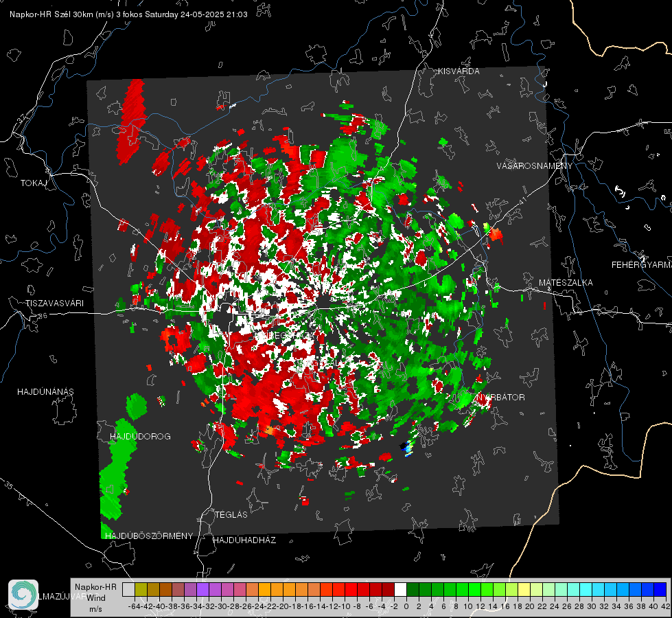Image resolution: width=672 pixels, height=618 pixels.
Task: Pick the darkest blue swatch ending the legend
Action: pos(660,590)
